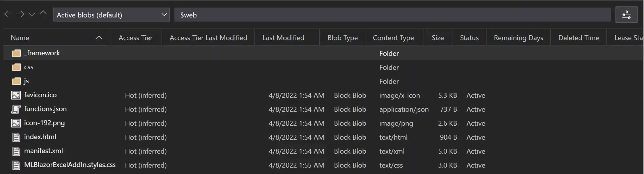
Task: Select the MLBlazorExcelAddIn.styles.css blob row
Action: [x=69, y=165]
